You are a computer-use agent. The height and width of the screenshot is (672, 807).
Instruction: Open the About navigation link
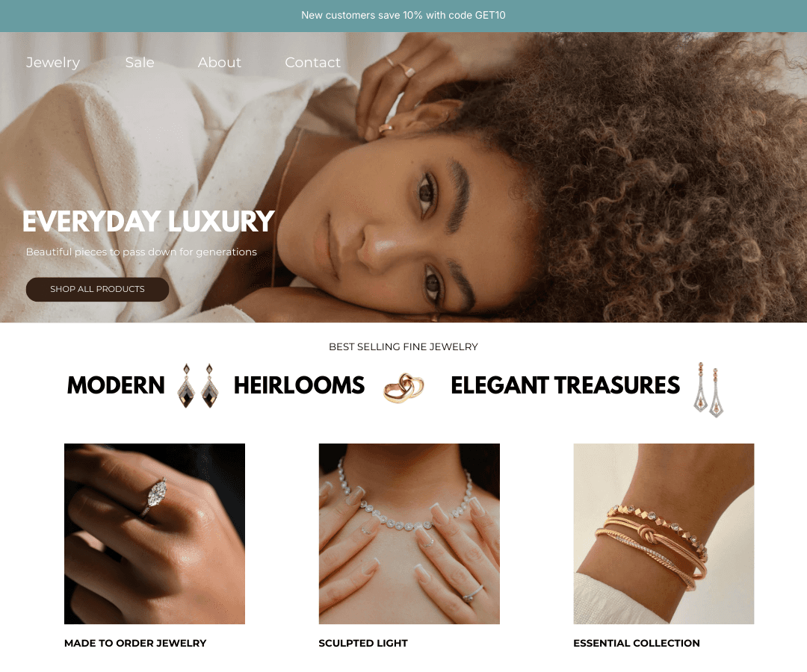point(219,62)
